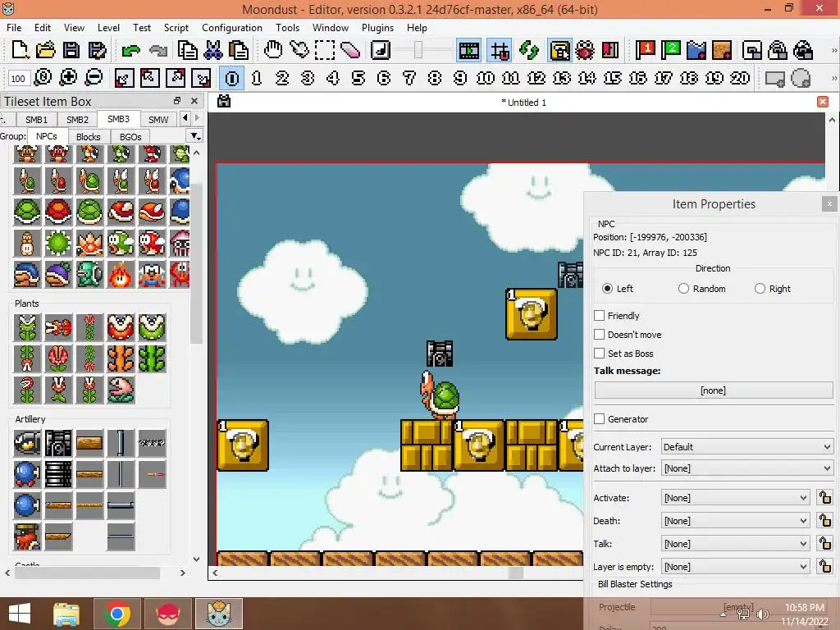840x630 pixels.
Task: Open the Level menu
Action: tap(108, 27)
